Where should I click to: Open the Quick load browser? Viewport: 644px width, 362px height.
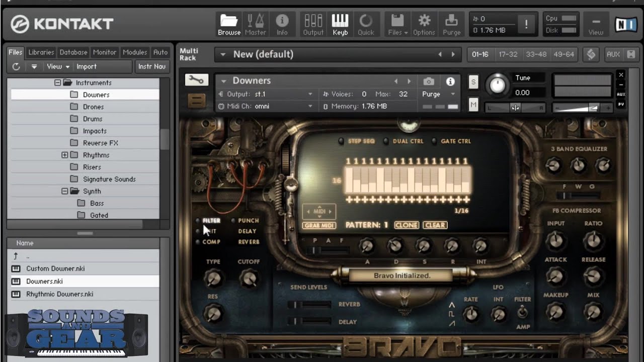(x=366, y=24)
